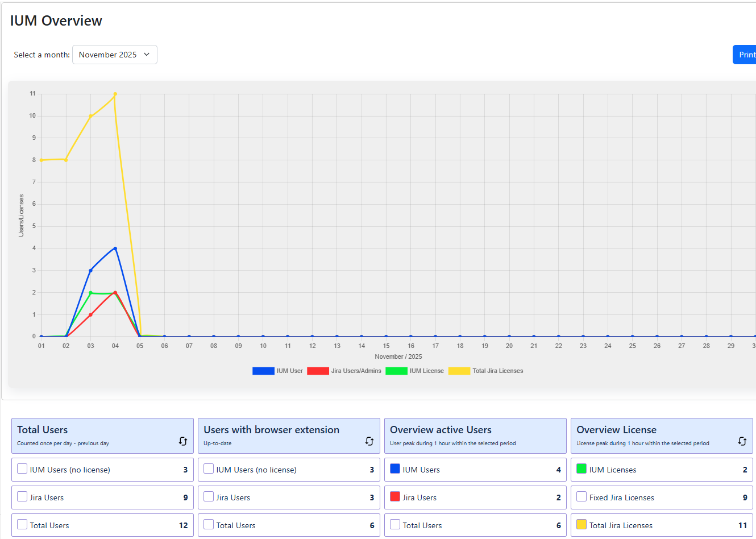
Task: Enable Fixed Jira Licenses checkbox
Action: [x=581, y=497]
